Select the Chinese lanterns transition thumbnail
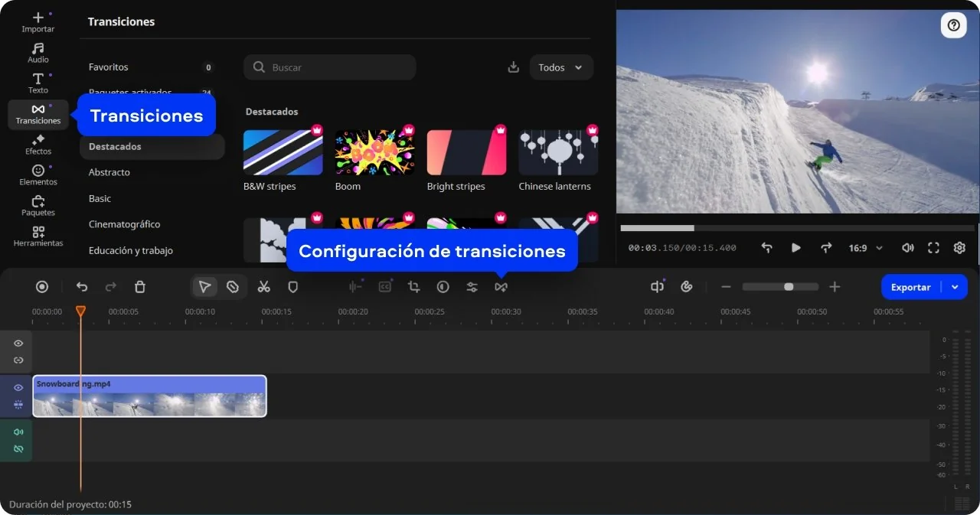The width and height of the screenshot is (980, 515). [558, 152]
